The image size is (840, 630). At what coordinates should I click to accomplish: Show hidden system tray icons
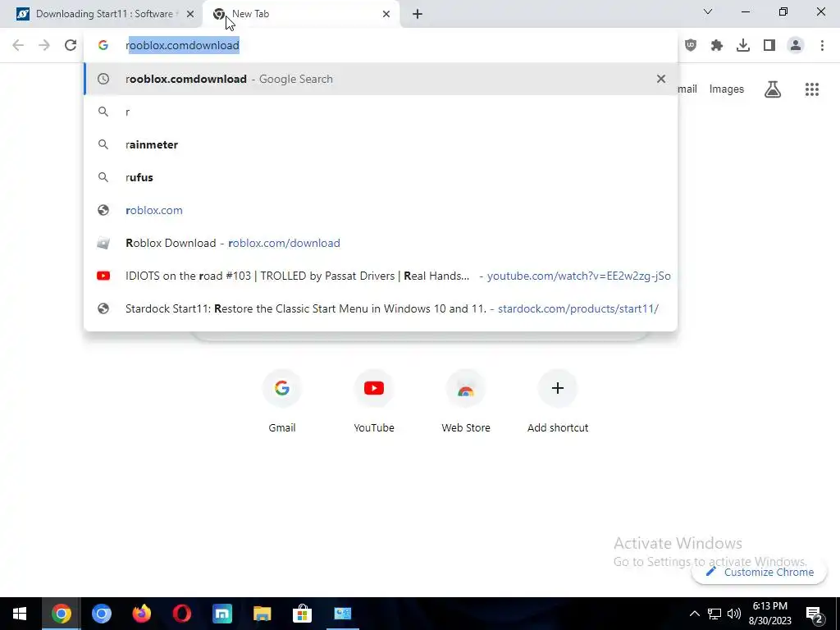tap(694, 614)
